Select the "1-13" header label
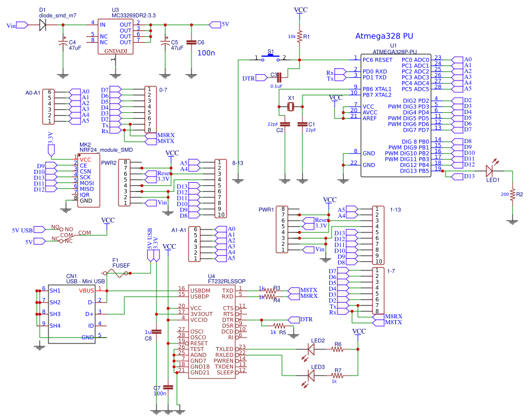Viewport: 529px width, 420px height. click(395, 210)
